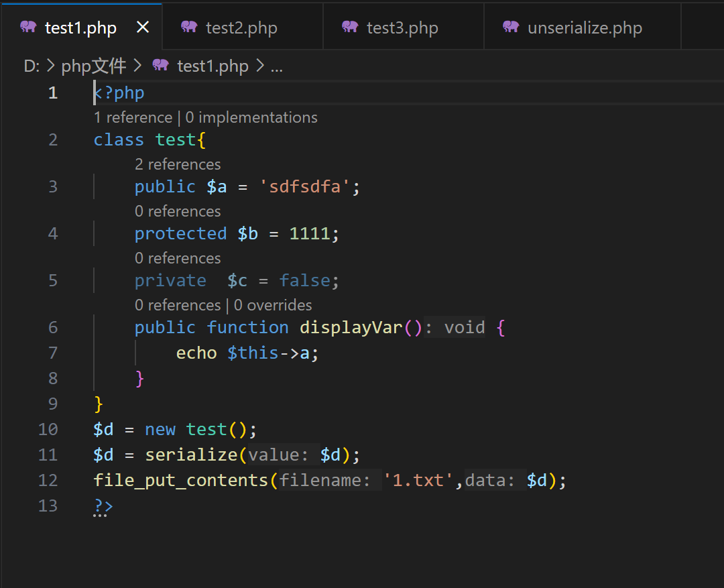This screenshot has height=588, width=724.
Task: Click '2 references' CodeLens above $a
Action: coord(178,164)
